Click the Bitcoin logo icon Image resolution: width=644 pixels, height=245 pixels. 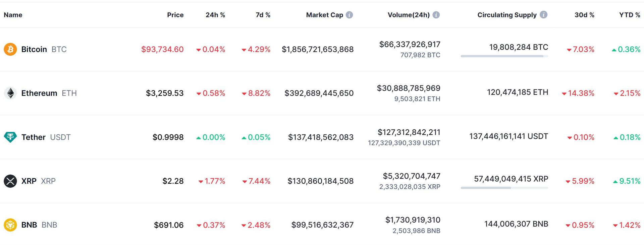[x=10, y=49]
